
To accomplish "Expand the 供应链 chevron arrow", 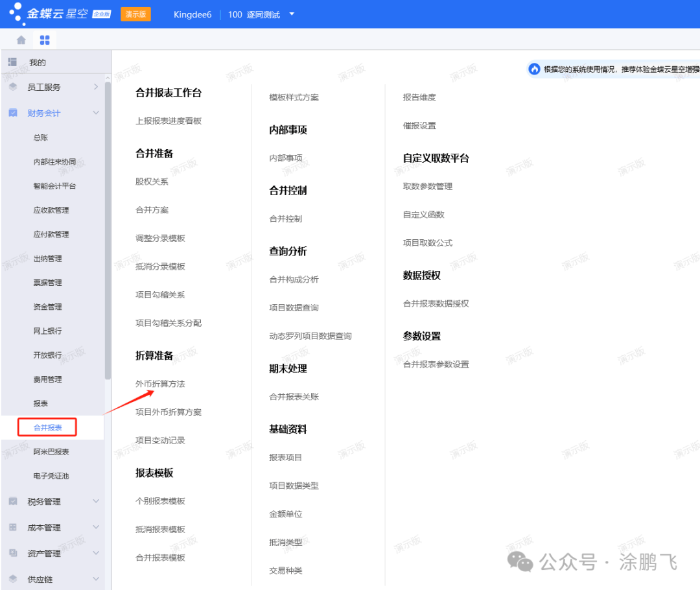I will (96, 579).
